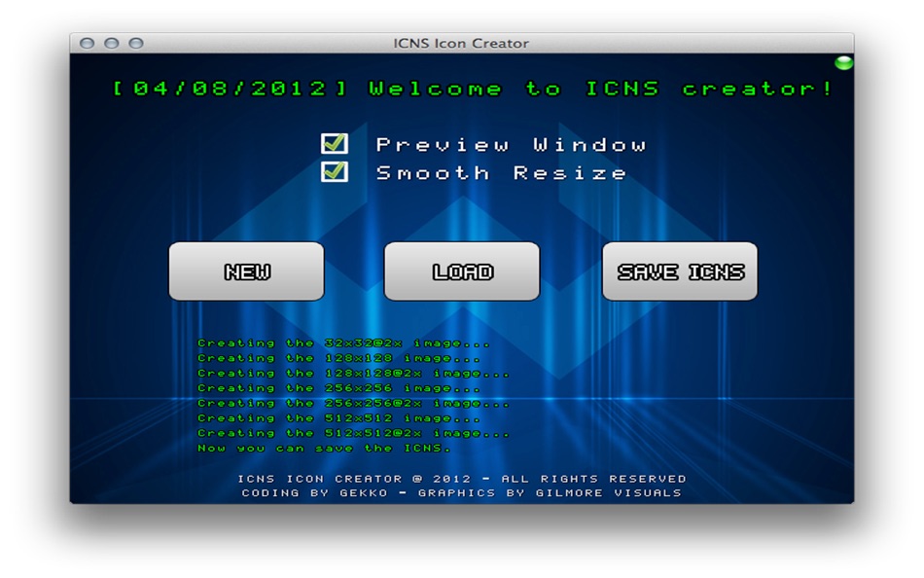The width and height of the screenshot is (924, 578).
Task: Uncheck the Preview Window checkbox
Action: [335, 143]
